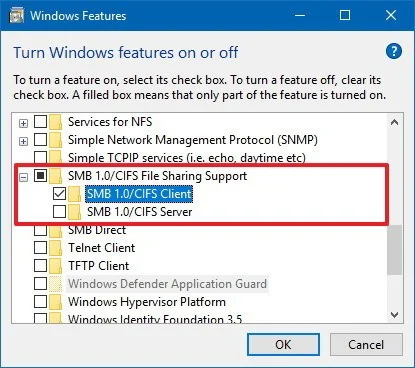This screenshot has height=368, width=415.
Task: Click the folder icon next to SMB 1.0/CIFS Server
Action: [75, 212]
